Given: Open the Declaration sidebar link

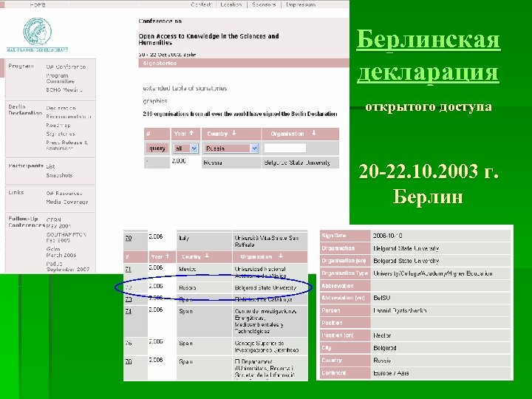Looking at the screenshot, I should tap(61, 108).
